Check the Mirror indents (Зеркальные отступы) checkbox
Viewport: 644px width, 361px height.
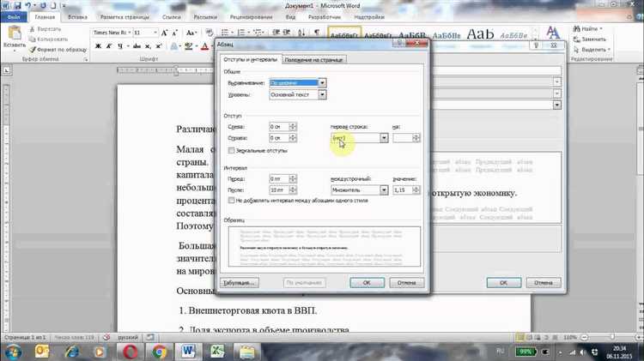pyautogui.click(x=231, y=151)
